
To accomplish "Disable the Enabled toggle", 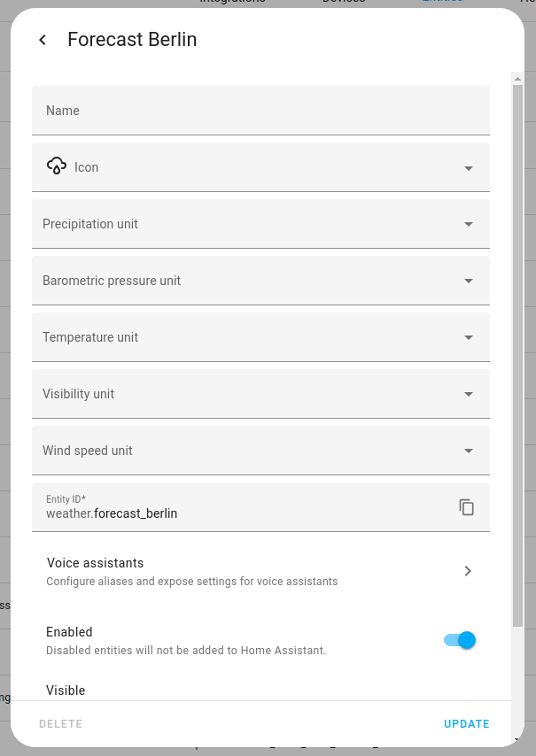I will [x=458, y=639].
